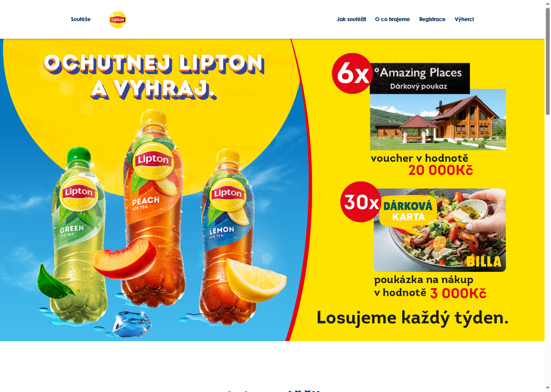Select the Billa gift card salad image
This screenshot has width=551, height=392.
pos(440,230)
